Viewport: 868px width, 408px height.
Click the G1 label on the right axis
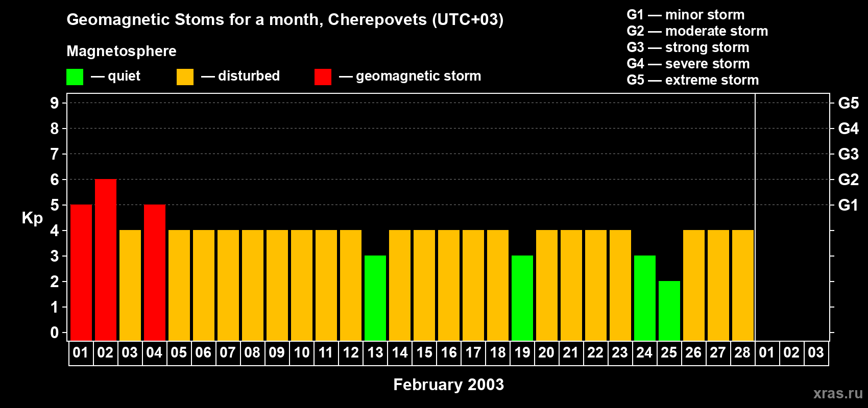pos(848,206)
